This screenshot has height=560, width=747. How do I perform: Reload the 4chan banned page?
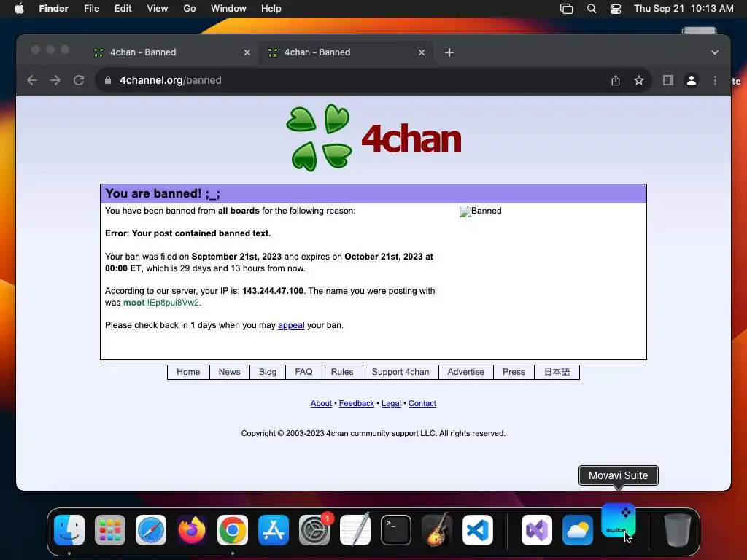click(x=79, y=80)
